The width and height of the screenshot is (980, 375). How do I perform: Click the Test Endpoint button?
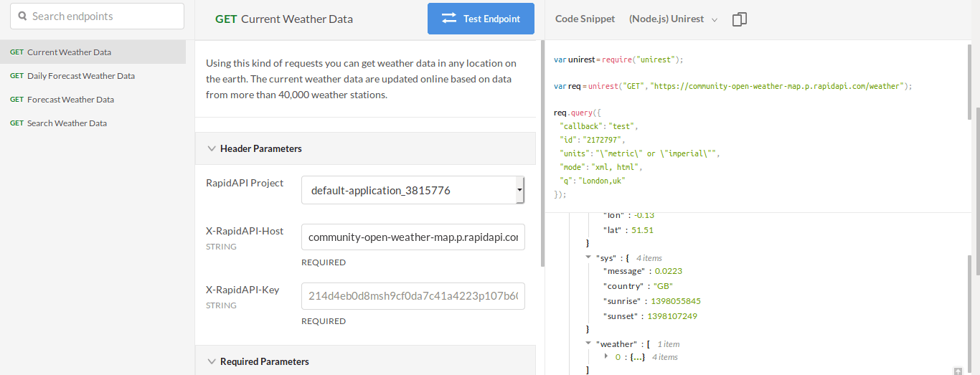click(481, 19)
